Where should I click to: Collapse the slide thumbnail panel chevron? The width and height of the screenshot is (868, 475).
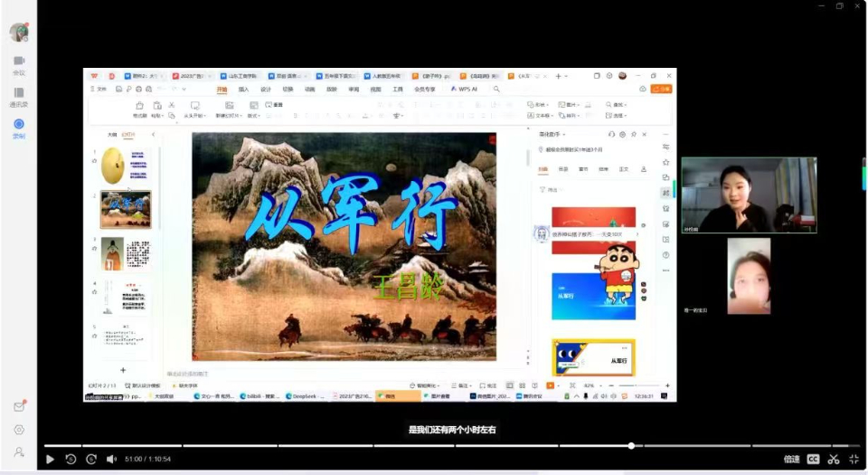154,134
